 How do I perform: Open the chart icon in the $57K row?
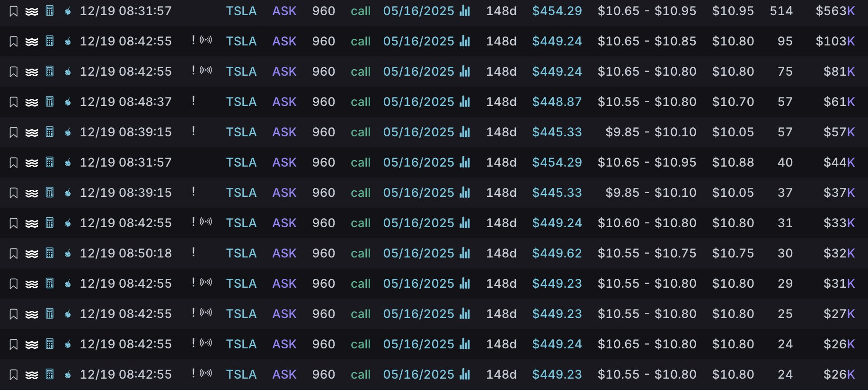(465, 132)
